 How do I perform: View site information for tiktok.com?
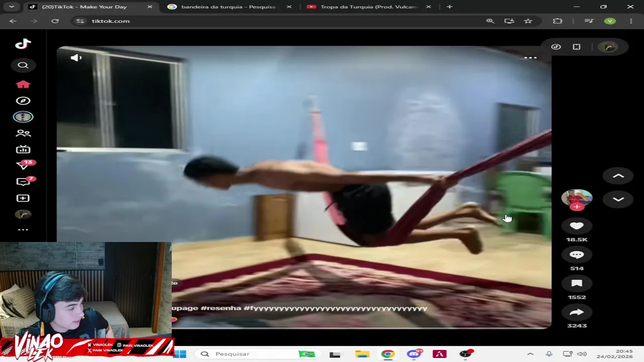(x=80, y=21)
